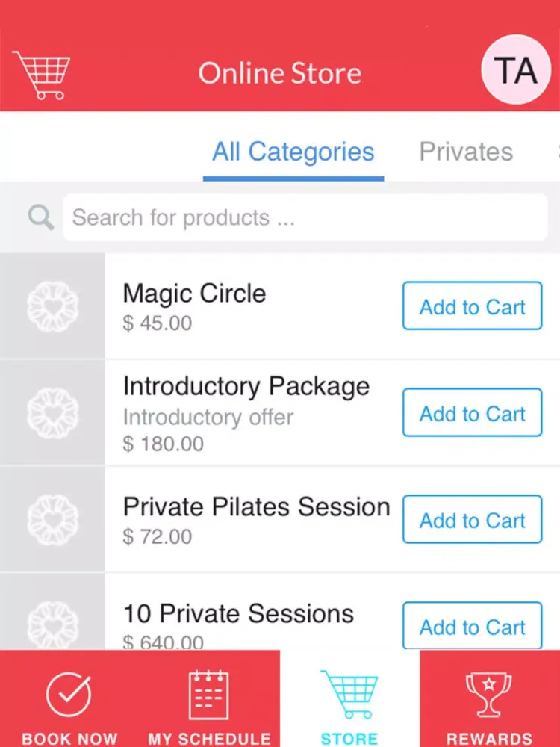
Task: Add Introductory Package to cart
Action: (472, 413)
